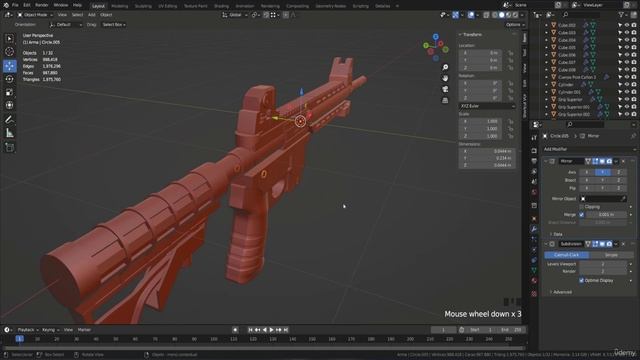
Task: Click the Blender logo menu icon
Action: coord(5,5)
